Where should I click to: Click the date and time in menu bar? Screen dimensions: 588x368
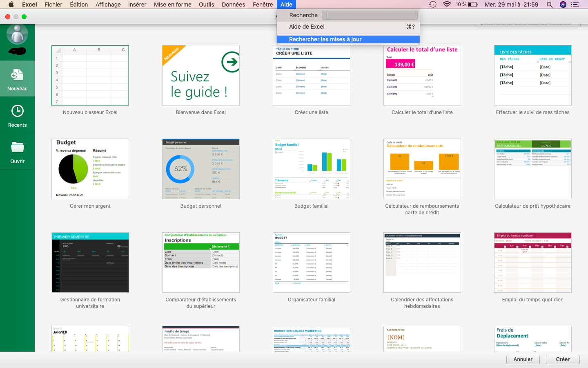click(511, 4)
